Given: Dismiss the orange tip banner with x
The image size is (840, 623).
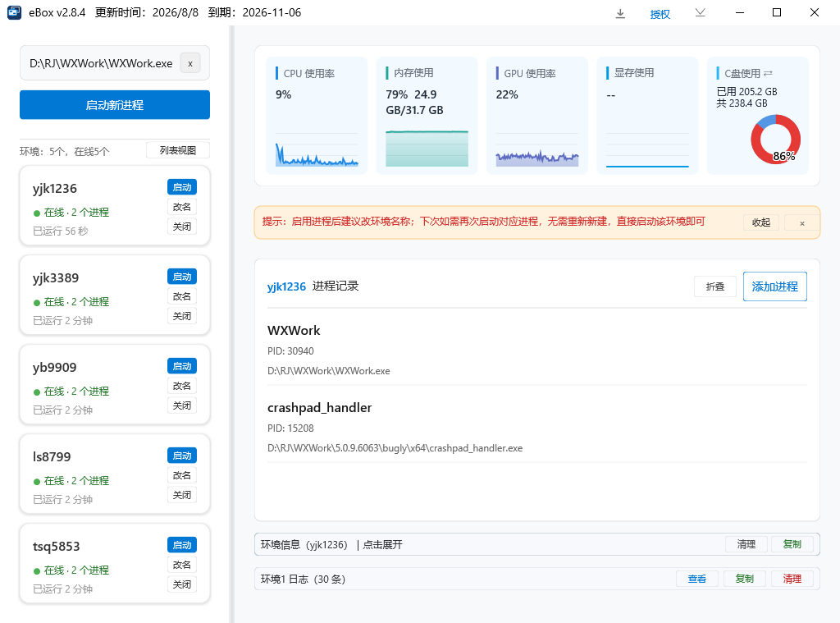Looking at the screenshot, I should point(802,223).
